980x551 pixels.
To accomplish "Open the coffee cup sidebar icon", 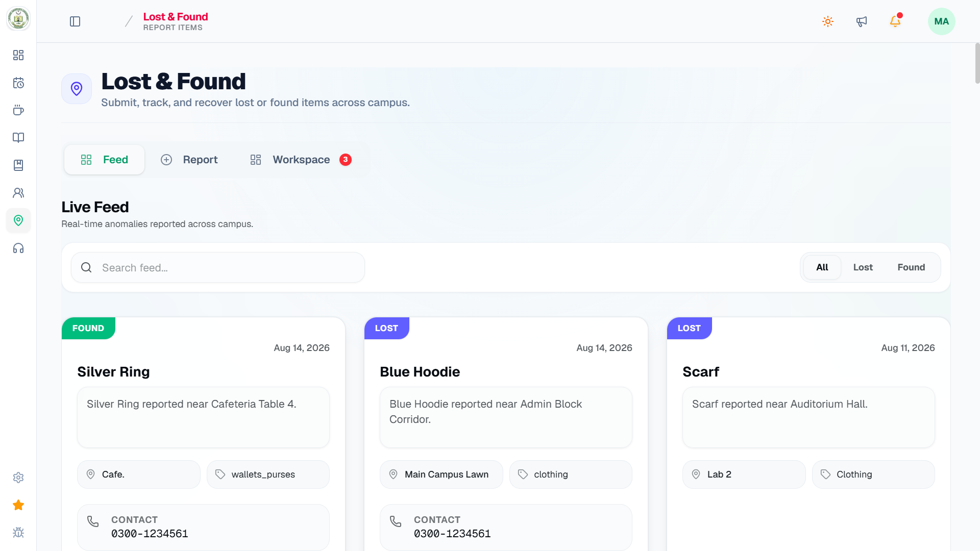I will pyautogui.click(x=18, y=110).
